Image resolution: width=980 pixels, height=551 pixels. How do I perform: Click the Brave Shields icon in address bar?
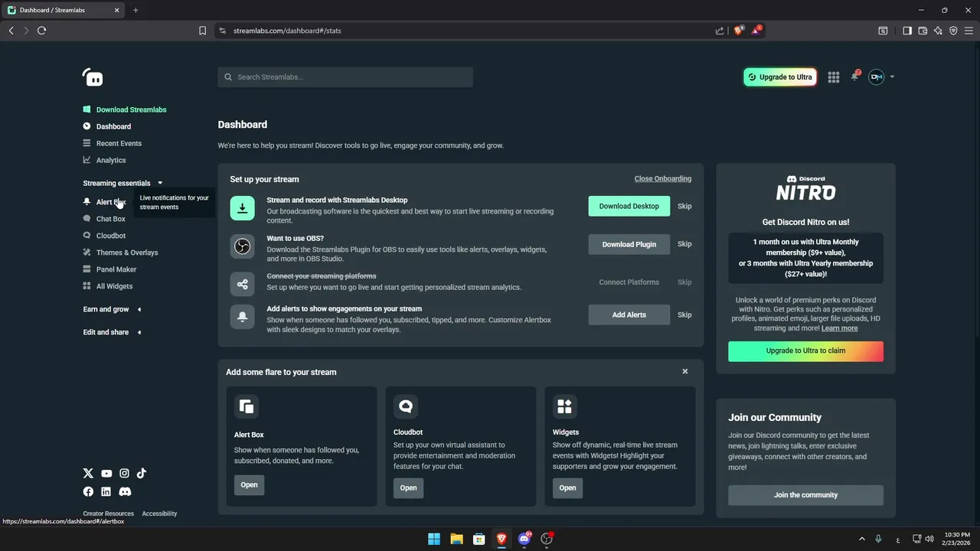click(738, 31)
